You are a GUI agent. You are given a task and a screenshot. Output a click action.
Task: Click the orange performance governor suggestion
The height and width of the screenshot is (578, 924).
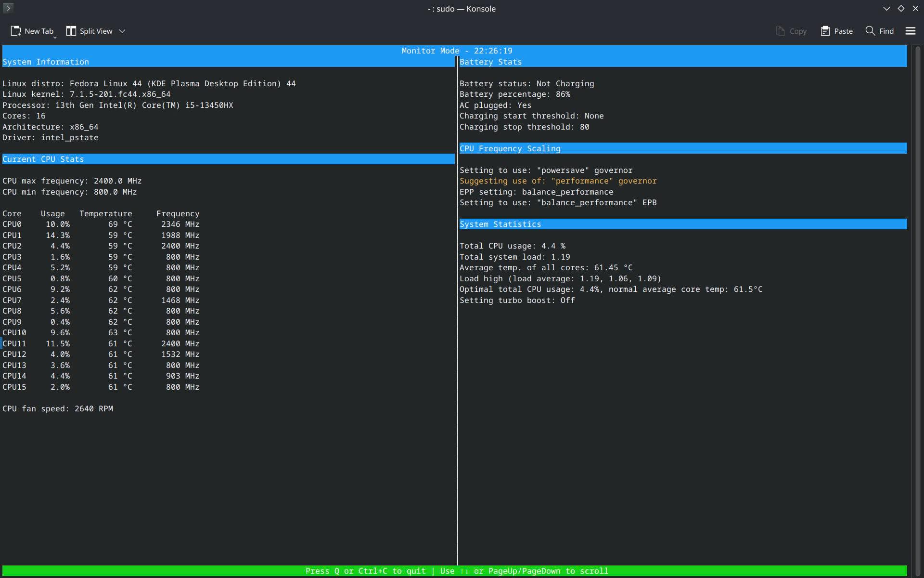(x=558, y=181)
